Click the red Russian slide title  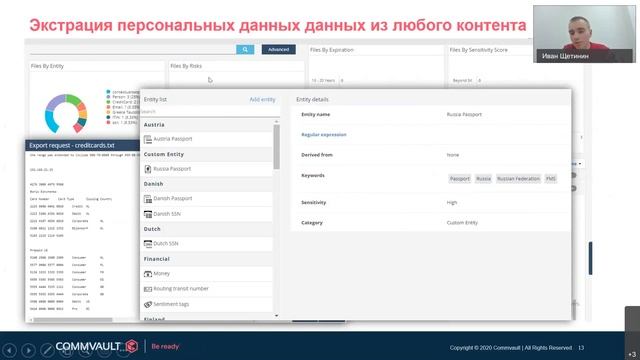278,25
